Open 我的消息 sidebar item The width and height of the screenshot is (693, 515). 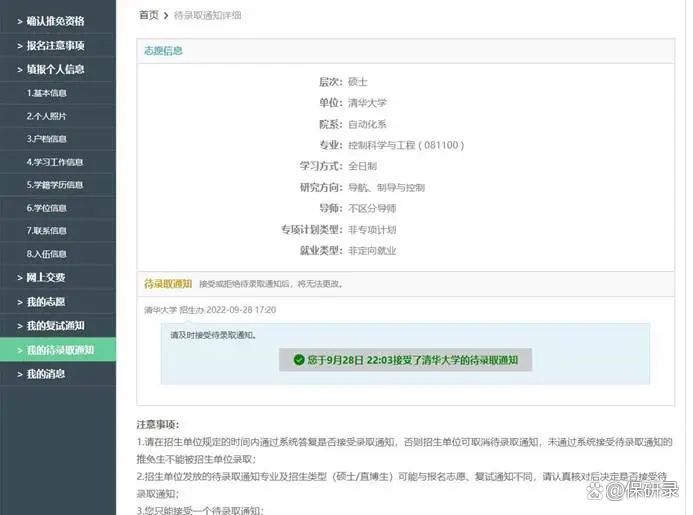pos(46,374)
